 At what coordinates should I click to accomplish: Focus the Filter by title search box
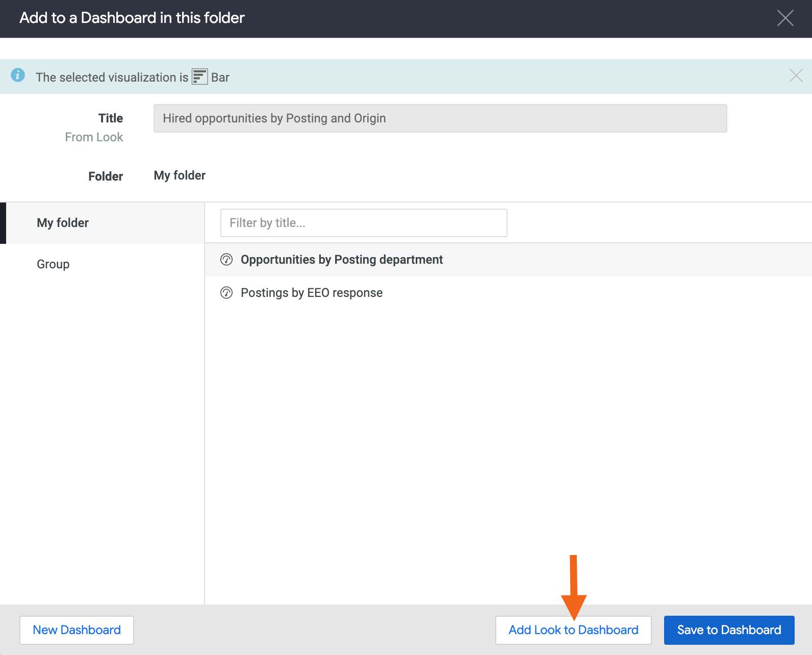(363, 223)
